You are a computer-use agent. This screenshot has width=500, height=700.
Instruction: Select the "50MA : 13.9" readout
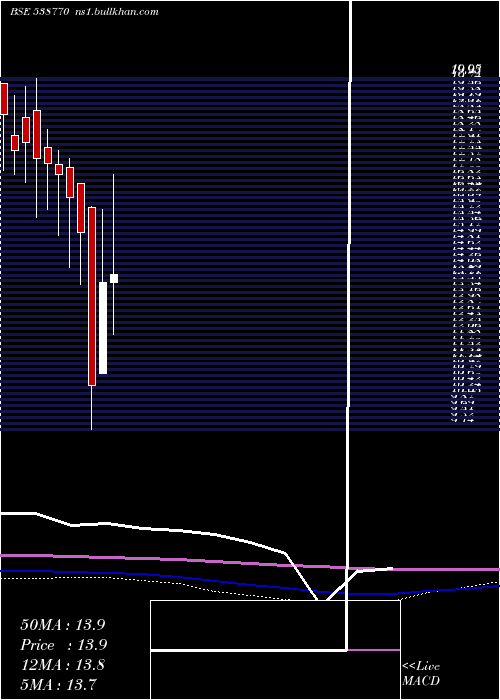tap(63, 625)
